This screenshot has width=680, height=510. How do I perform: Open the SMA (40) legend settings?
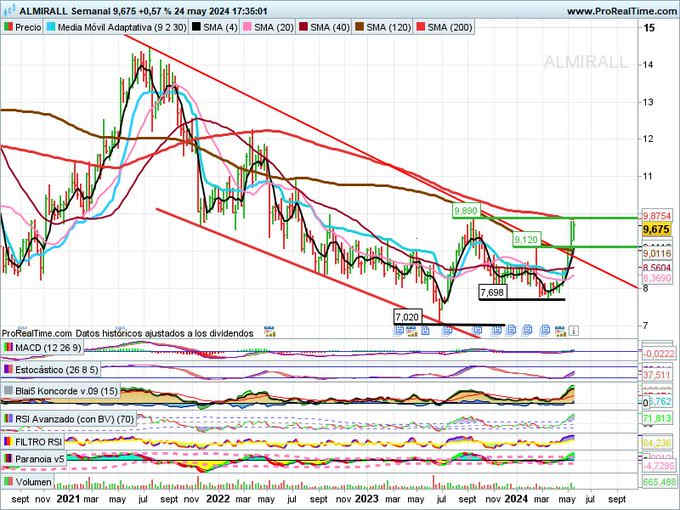[324, 27]
